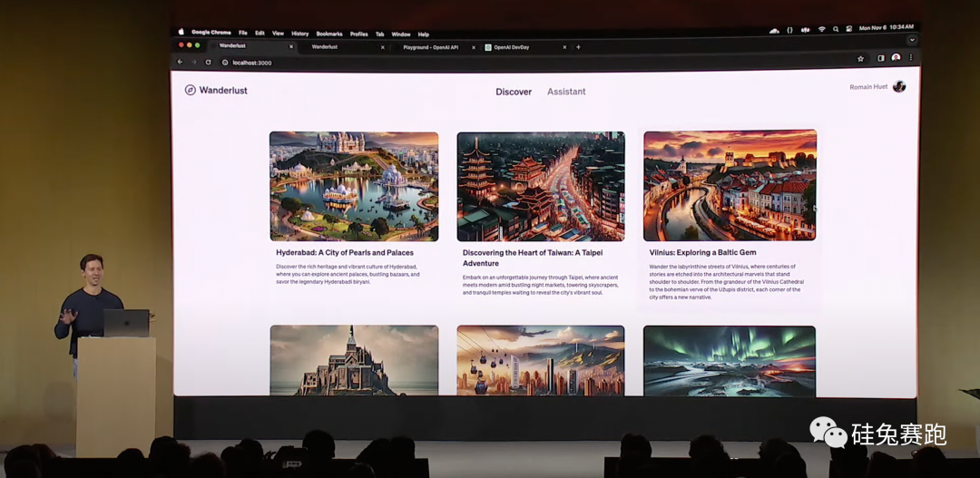980x478 pixels.
Task: Reload the page using the refresh icon
Action: pyautogui.click(x=208, y=63)
